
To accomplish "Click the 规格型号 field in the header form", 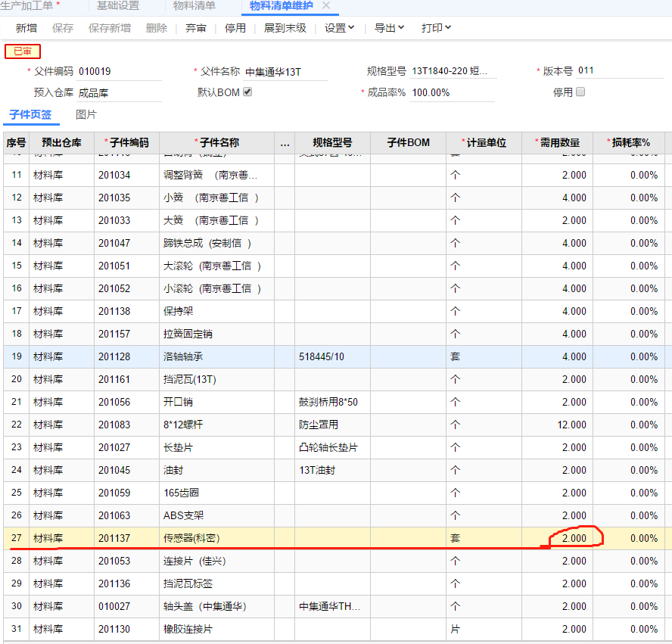I will point(453,71).
